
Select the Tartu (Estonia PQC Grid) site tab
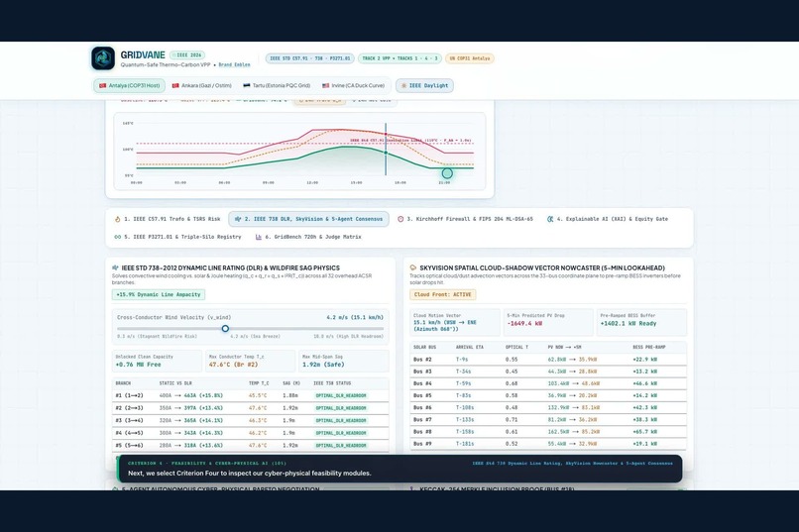click(277, 85)
